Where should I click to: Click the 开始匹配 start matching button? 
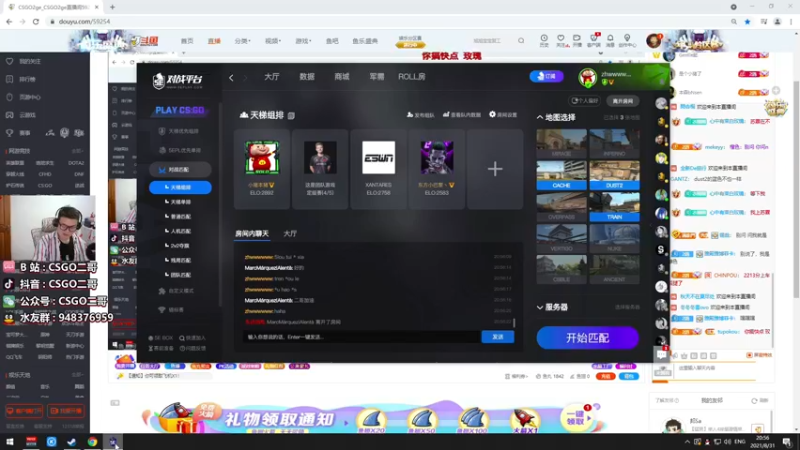point(587,338)
